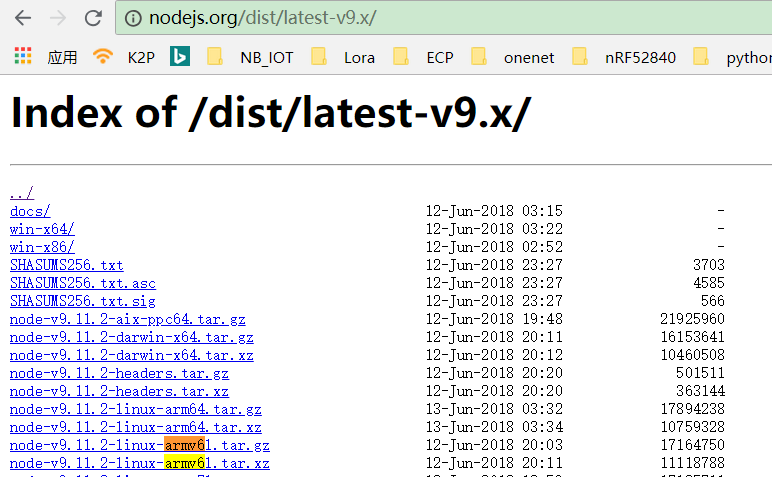This screenshot has height=477, width=772.
Task: Click timestamp 13-Jun-2018 03:32
Action: [x=494, y=410]
